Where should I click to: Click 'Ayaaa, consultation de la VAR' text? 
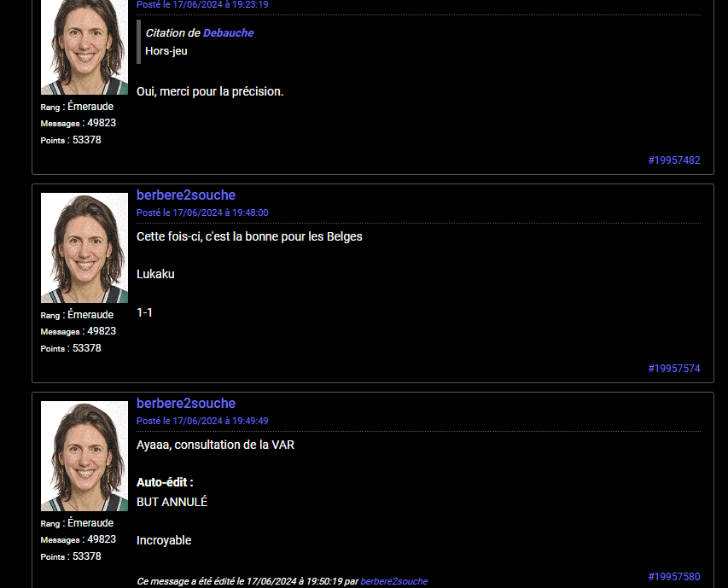(x=215, y=445)
